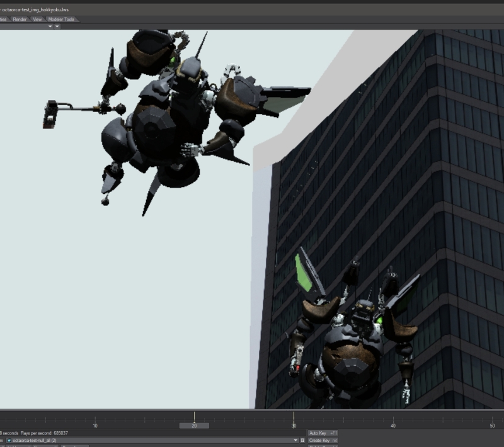Click the null item icon in the item selector
Image resolution: width=504 pixels, height=447 pixels.
[x=9, y=441]
